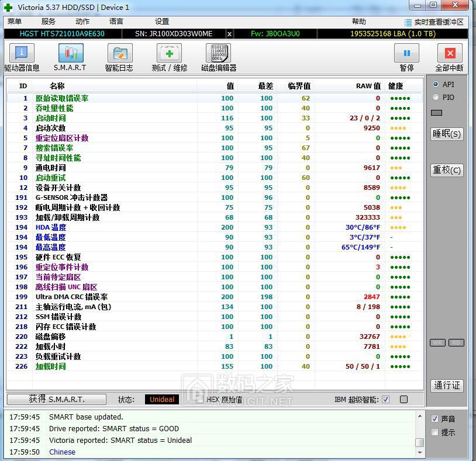Click 实时查看缓冲区 buffer view link
Image resolution: width=476 pixels, height=461 pixels.
439,22
